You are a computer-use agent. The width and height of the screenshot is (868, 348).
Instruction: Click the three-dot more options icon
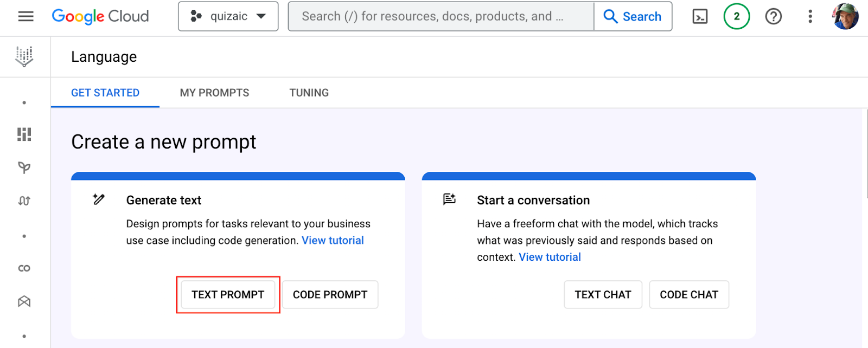(x=810, y=17)
